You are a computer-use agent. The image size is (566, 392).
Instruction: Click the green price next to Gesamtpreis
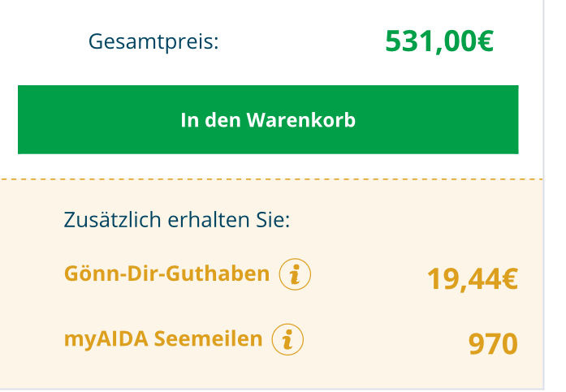(439, 41)
